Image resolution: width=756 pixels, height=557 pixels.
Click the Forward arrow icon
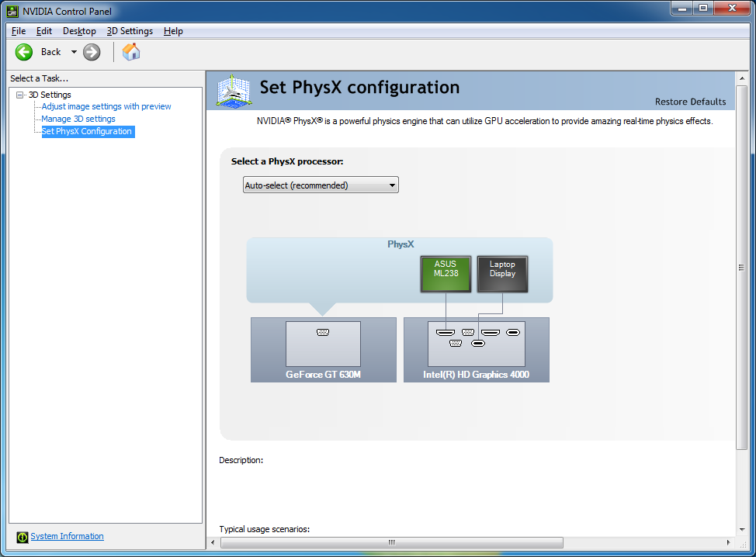coord(92,52)
